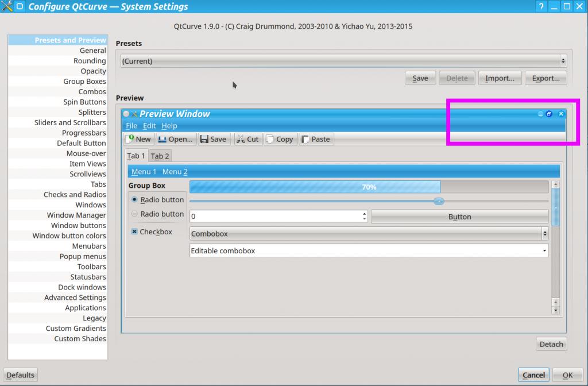Click the horizontal slider handle in preview
This screenshot has width=588, height=386.
(439, 201)
